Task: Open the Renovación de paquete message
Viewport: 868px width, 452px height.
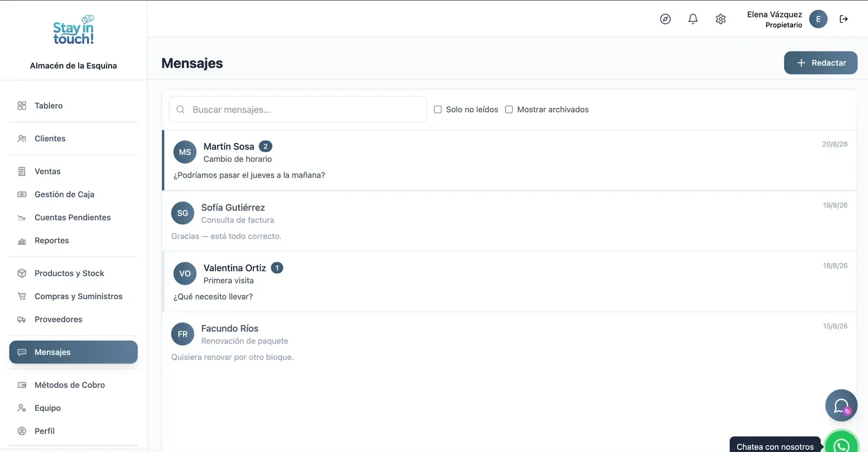Action: 509,343
